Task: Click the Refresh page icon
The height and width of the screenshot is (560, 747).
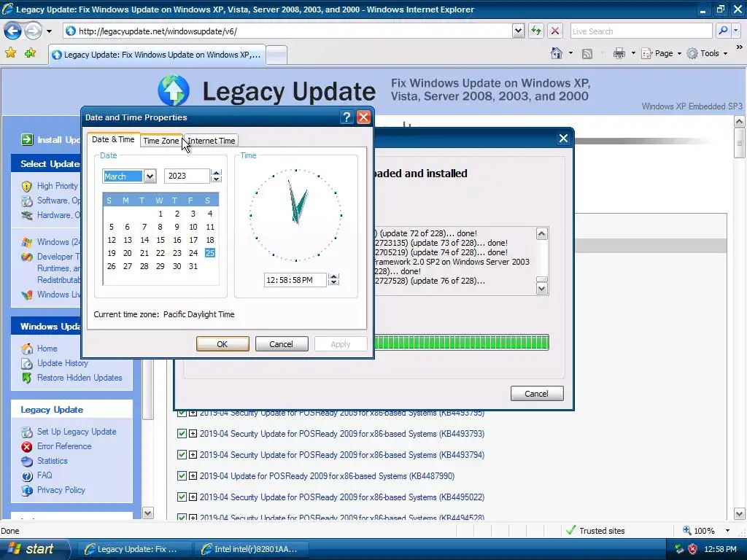Action: point(536,31)
